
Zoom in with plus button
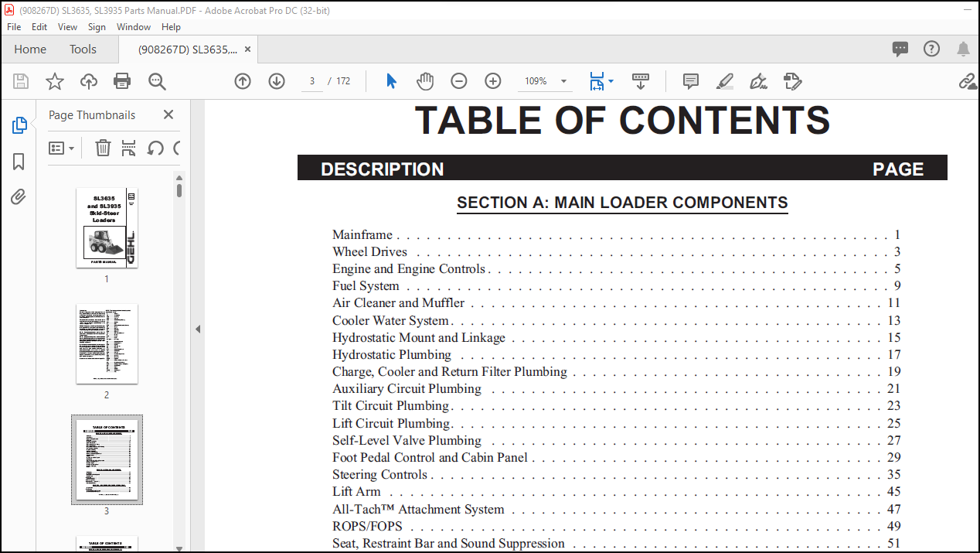(493, 81)
